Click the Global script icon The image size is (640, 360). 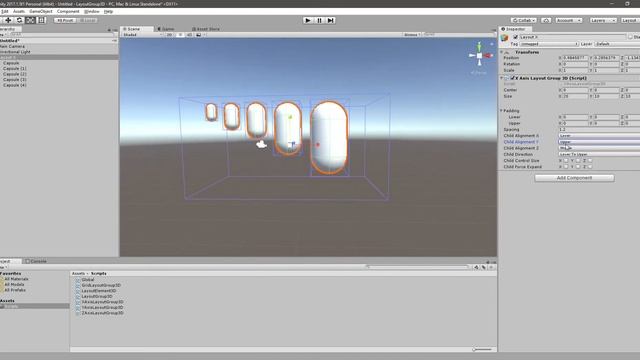pos(78,280)
